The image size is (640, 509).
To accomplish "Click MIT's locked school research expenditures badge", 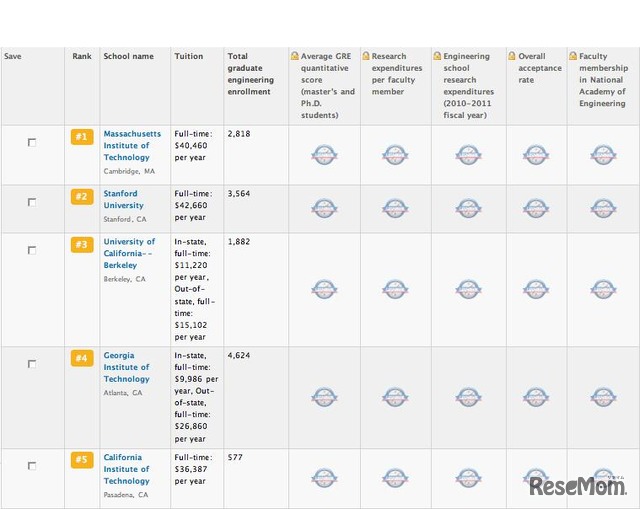I will (469, 155).
